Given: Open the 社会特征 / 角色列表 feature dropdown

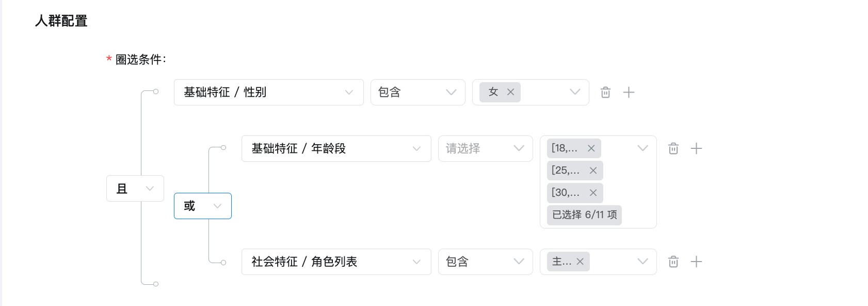Looking at the screenshot, I should pyautogui.click(x=336, y=262).
